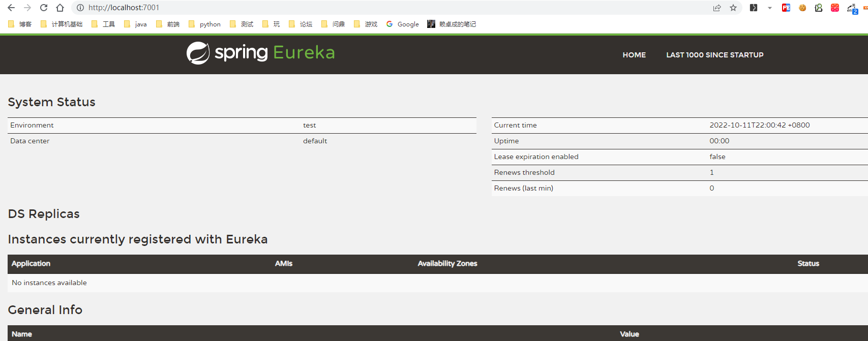Expand the small dropdown arrow in toolbar
This screenshot has width=868, height=341.
tap(770, 8)
